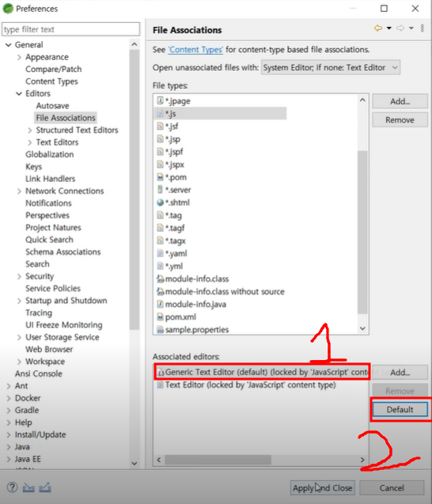Click the back navigation arrow icon
The width and height of the screenshot is (432, 504).
(378, 28)
